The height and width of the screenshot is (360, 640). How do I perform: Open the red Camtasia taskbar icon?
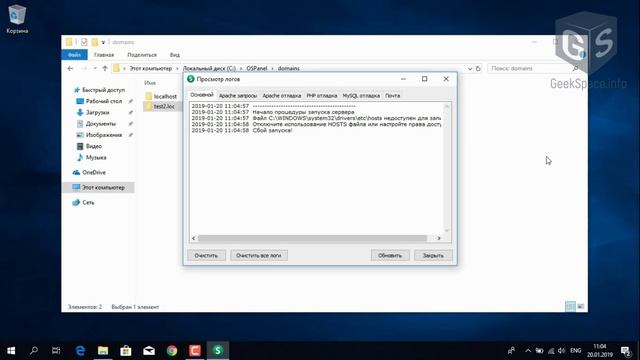pos(195,351)
